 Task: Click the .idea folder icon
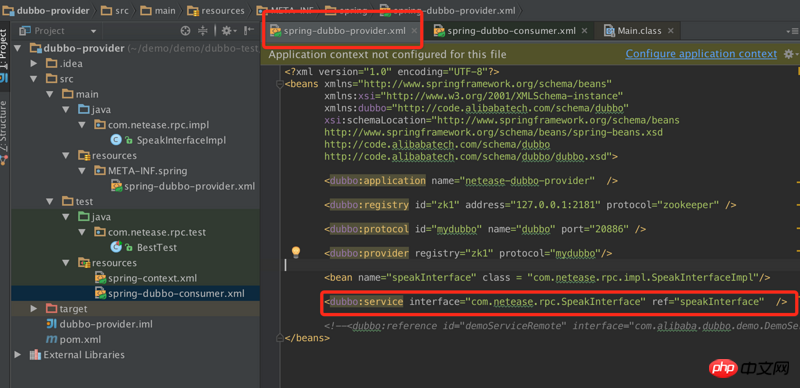pyautogui.click(x=51, y=64)
